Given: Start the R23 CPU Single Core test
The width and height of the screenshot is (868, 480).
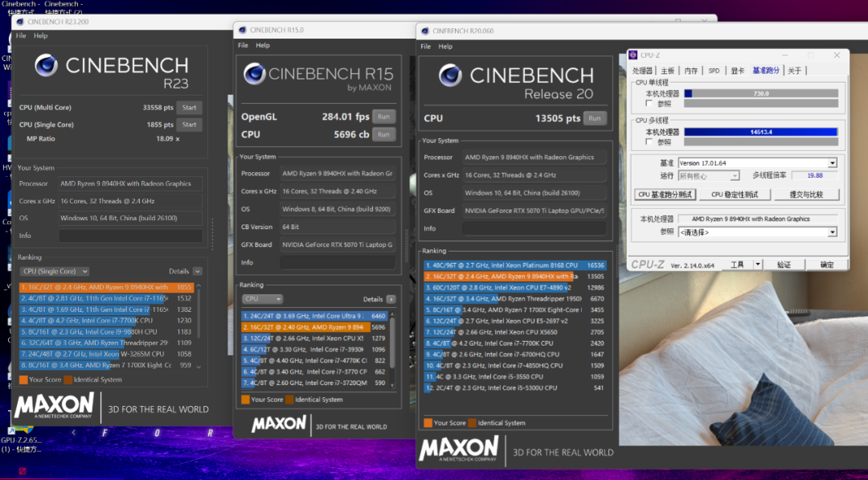Looking at the screenshot, I should [190, 125].
